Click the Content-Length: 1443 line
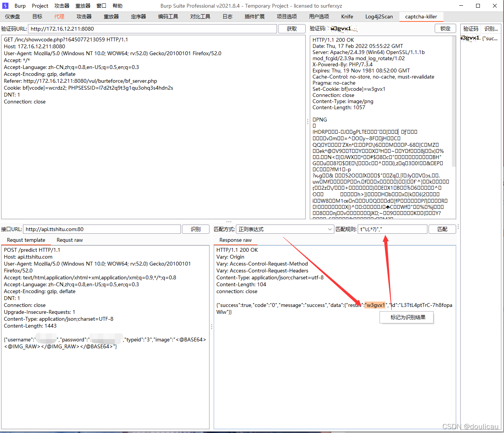The height and width of the screenshot is (433, 504). (30, 326)
